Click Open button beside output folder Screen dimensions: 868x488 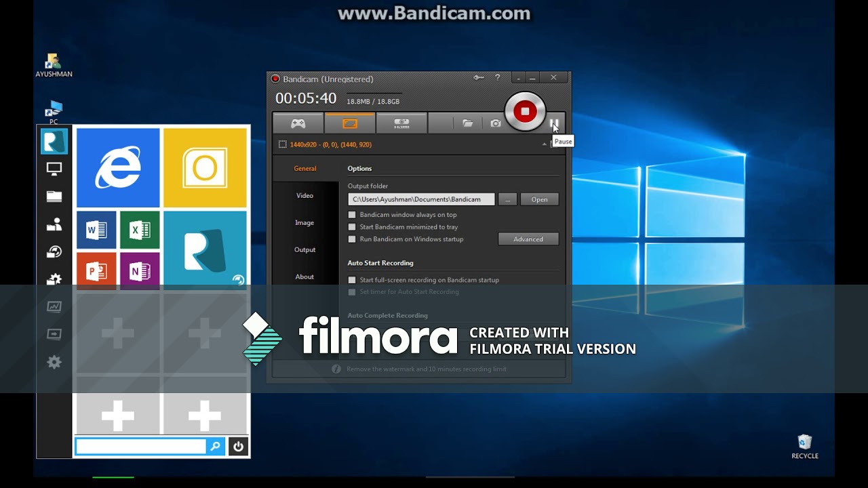tap(540, 199)
